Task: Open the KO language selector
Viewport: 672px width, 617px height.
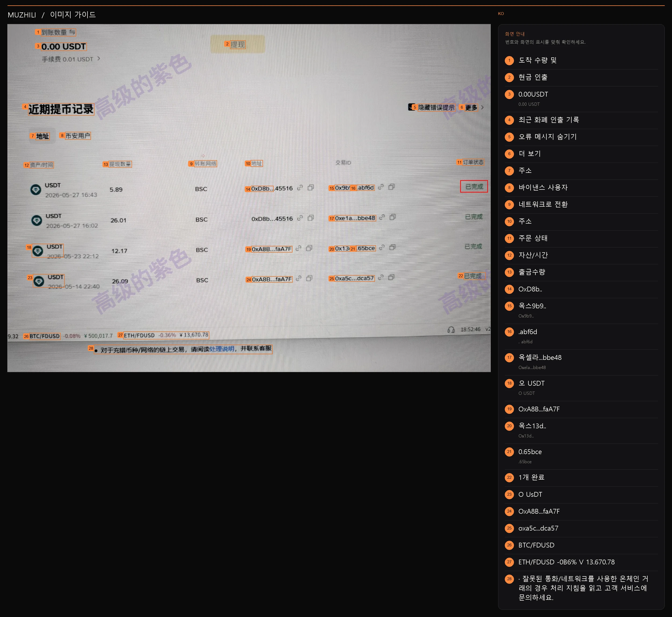Action: tap(501, 14)
